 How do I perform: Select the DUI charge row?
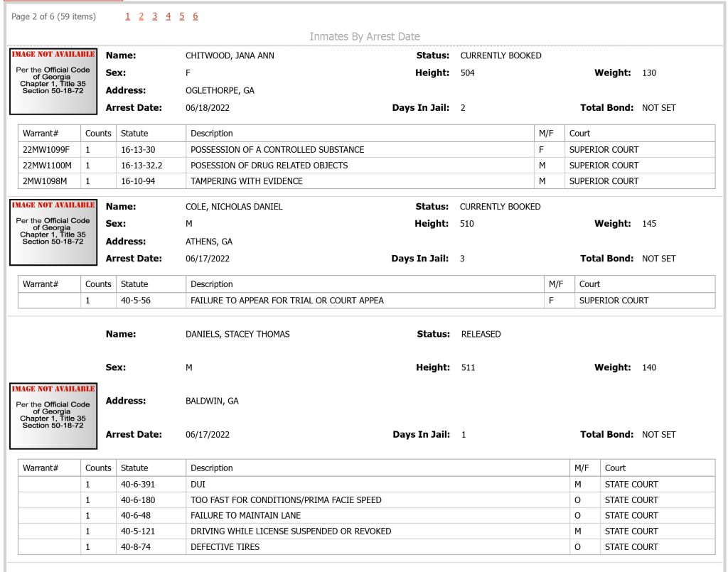[366, 485]
